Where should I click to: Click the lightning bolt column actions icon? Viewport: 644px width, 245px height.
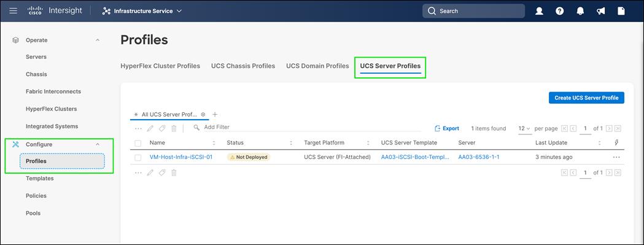click(616, 142)
